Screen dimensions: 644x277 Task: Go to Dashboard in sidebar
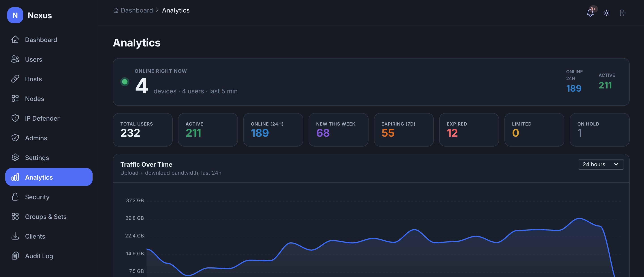click(49, 40)
